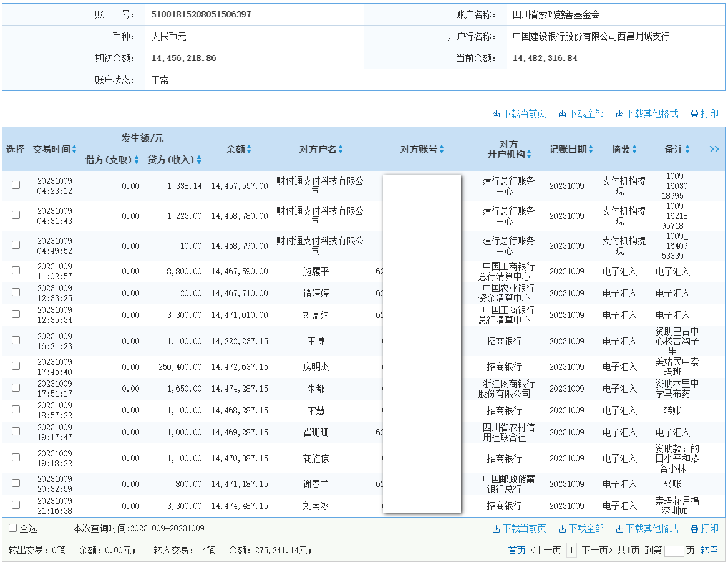Click the bottom 下载其他格式 link
This screenshot has width=728, height=565.
click(x=647, y=528)
